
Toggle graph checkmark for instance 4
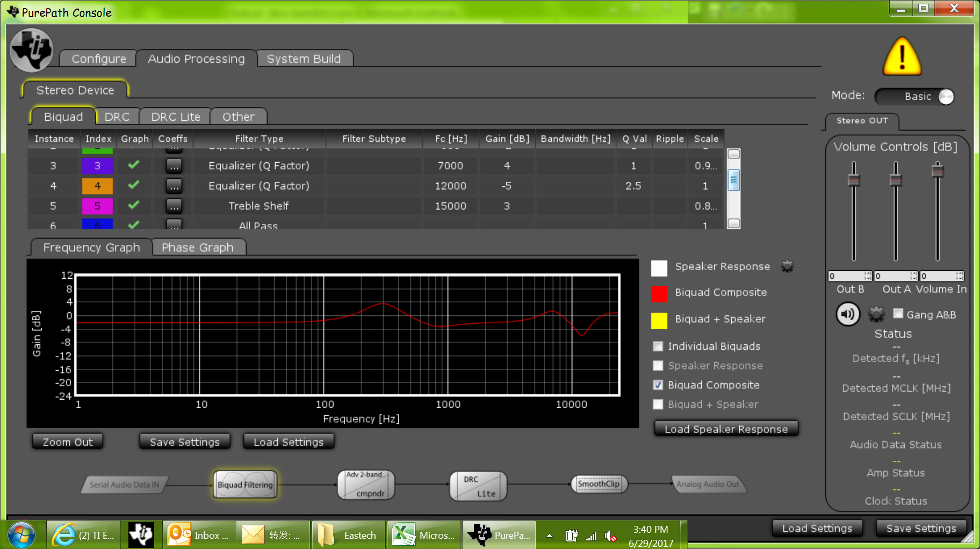coord(134,185)
